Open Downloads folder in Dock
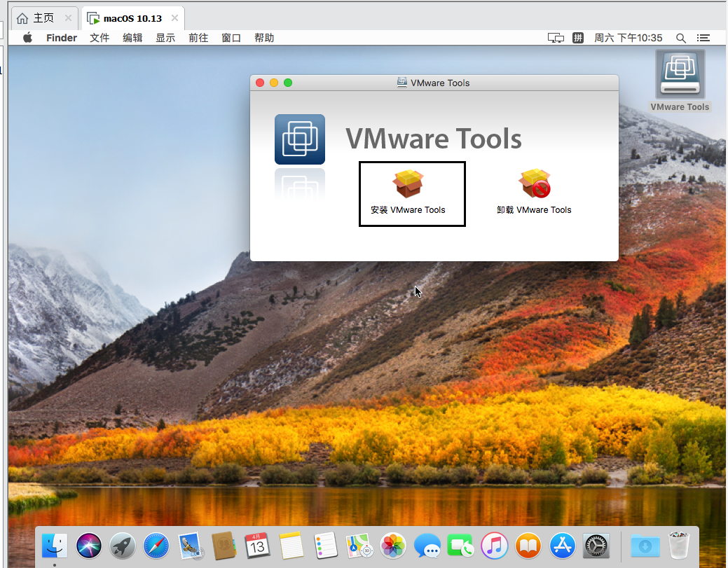Viewport: 728px width, 568px height. [645, 546]
